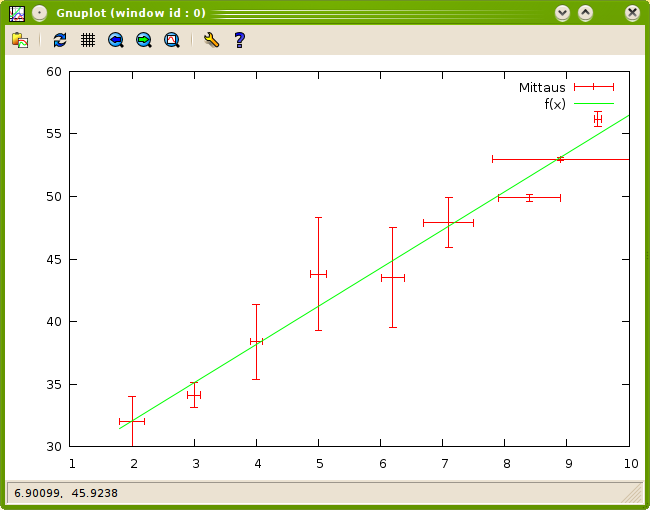Screen dimensions: 650x510
Task: Click the data point at x=2
Action: tap(132, 421)
